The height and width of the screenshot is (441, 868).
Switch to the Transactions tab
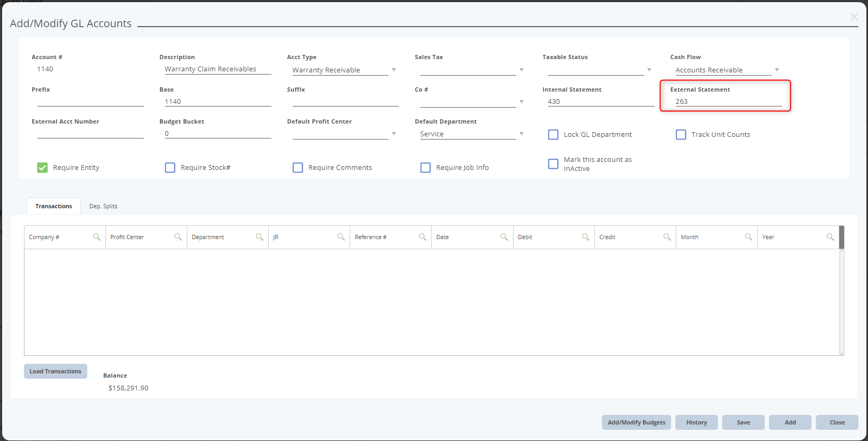click(x=54, y=206)
